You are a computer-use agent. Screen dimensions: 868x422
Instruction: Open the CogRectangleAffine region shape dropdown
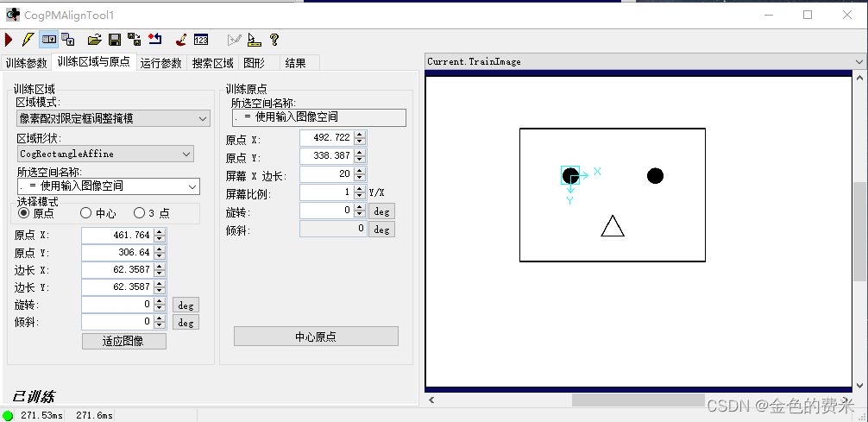click(x=105, y=154)
